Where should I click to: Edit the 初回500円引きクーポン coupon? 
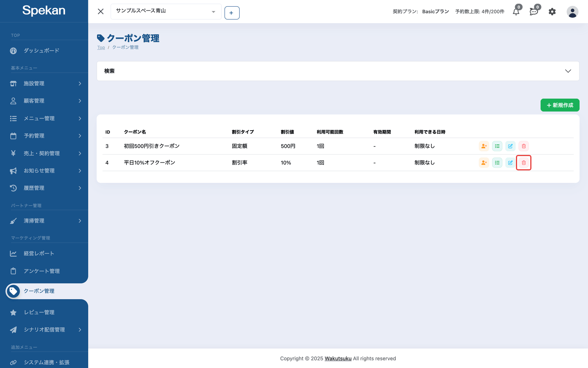[x=510, y=146]
